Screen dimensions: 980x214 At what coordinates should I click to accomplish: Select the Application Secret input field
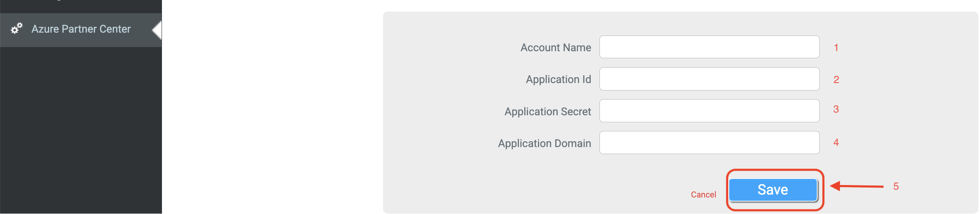[709, 111]
